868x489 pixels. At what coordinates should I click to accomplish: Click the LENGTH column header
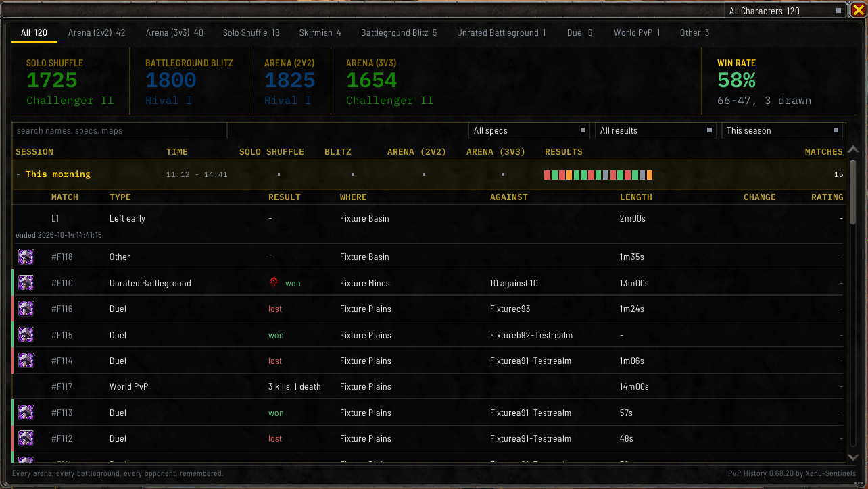636,197
